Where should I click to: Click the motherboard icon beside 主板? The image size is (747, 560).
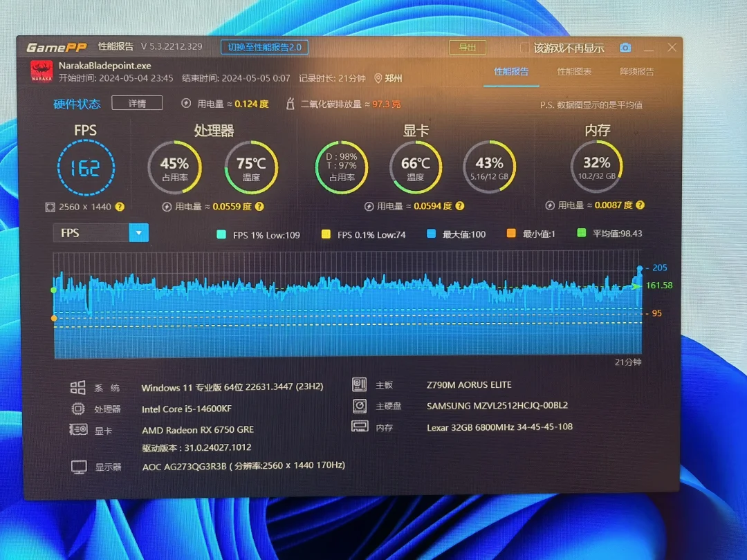pyautogui.click(x=359, y=384)
